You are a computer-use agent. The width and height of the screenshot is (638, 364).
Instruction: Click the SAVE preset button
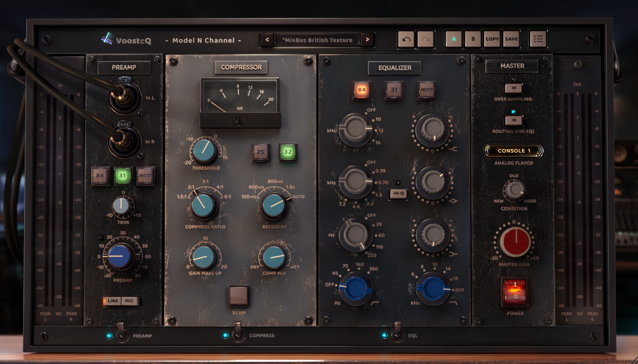510,39
